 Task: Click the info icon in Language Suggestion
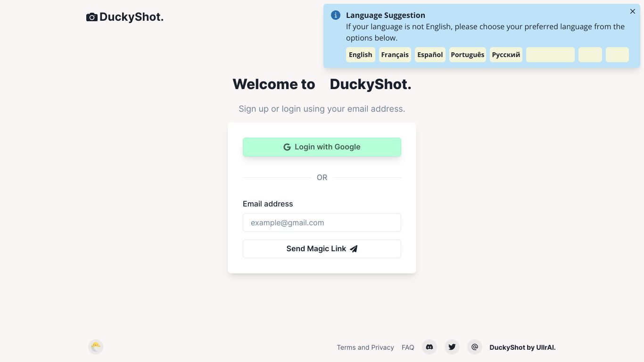tap(336, 15)
